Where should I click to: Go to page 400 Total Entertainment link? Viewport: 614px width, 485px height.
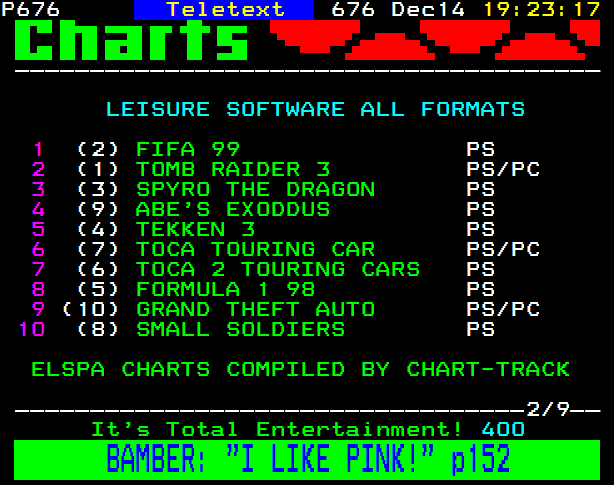[510, 429]
